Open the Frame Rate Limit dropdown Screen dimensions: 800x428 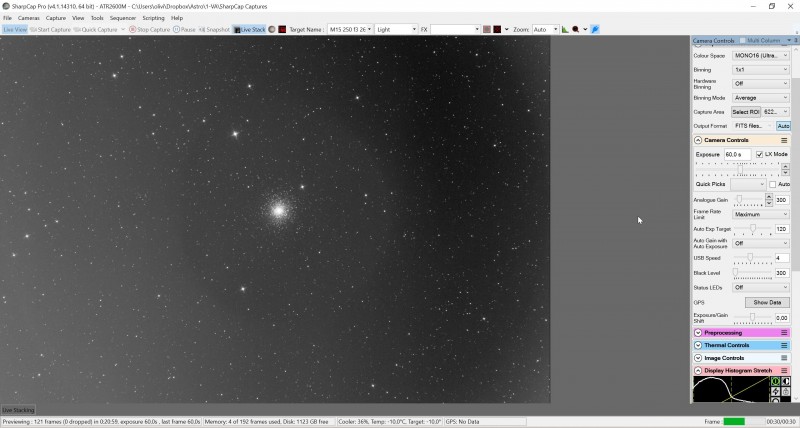coord(761,215)
